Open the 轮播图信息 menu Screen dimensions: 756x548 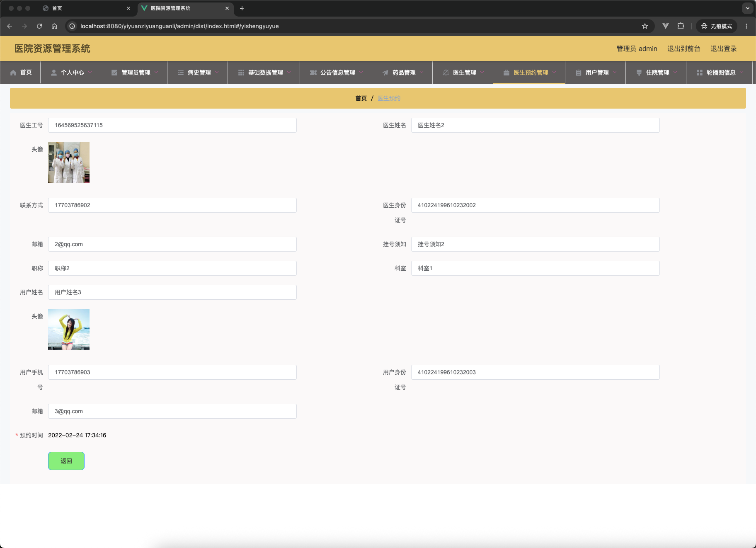[719, 73]
